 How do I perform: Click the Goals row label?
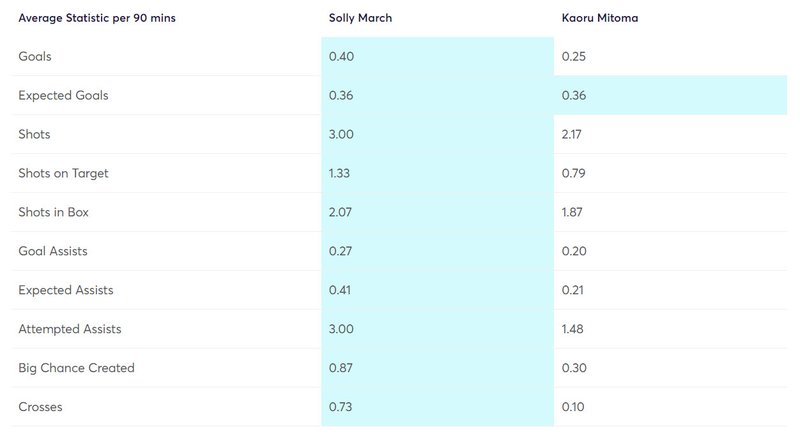35,56
